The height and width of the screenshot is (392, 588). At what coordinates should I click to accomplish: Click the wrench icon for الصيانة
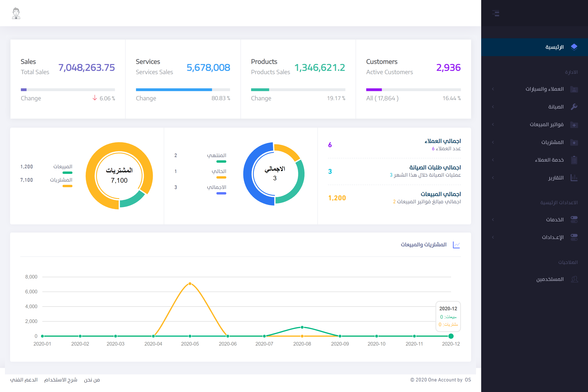coord(574,107)
